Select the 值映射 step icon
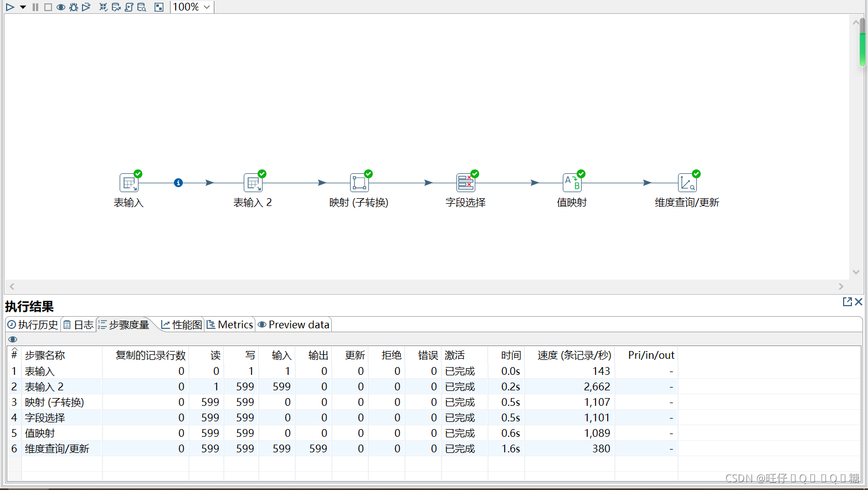The image size is (868, 490). point(572,183)
